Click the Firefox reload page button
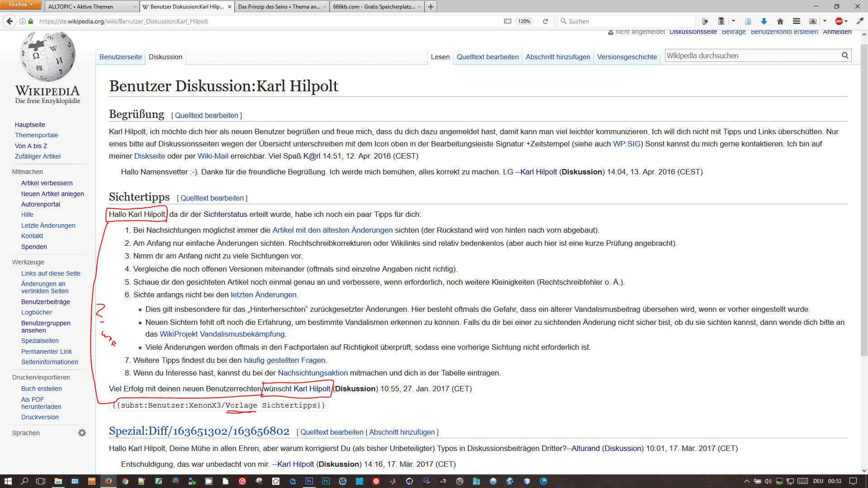The width and height of the screenshot is (868, 488). tap(545, 21)
